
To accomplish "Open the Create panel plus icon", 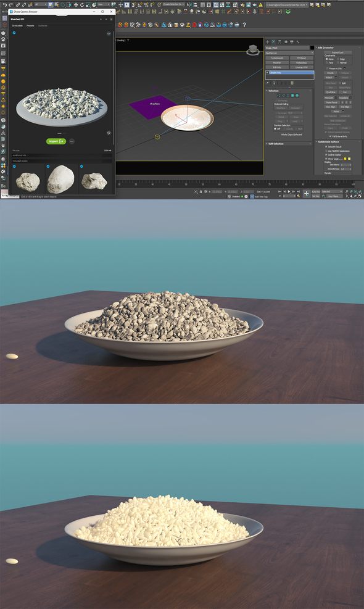I will coord(267,41).
